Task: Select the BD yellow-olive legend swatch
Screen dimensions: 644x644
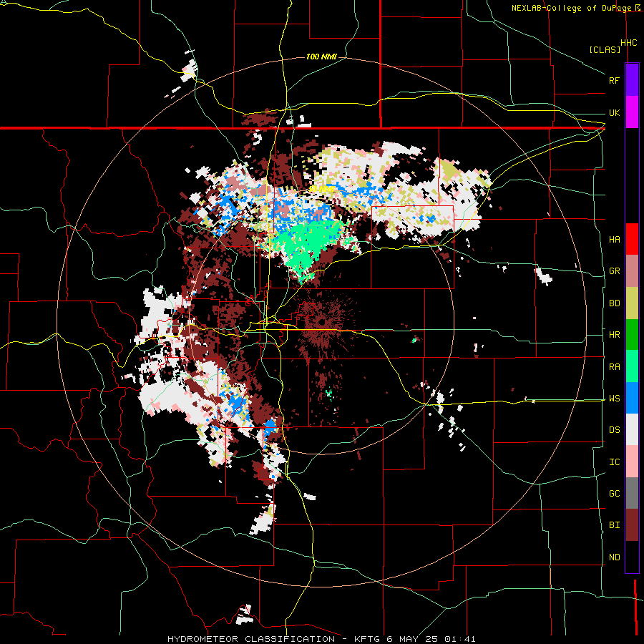Action: point(632,303)
